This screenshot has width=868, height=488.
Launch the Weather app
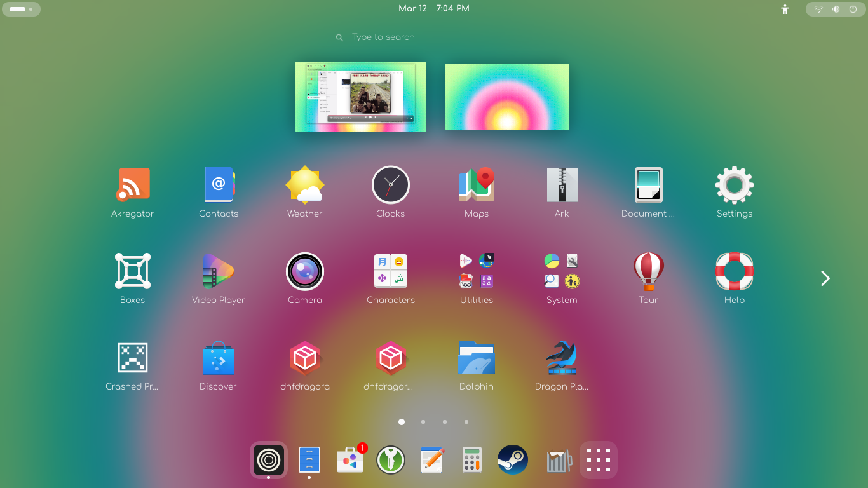(304, 184)
